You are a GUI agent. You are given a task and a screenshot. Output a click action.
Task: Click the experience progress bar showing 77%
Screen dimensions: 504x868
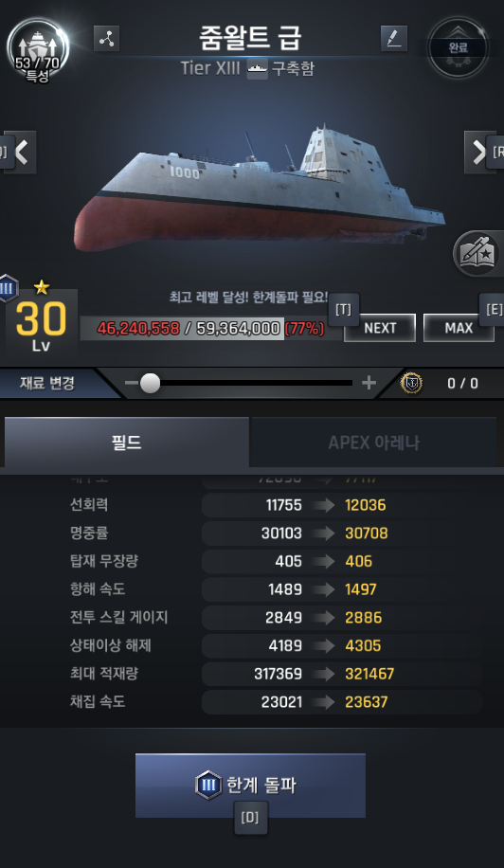pyautogui.click(x=210, y=328)
